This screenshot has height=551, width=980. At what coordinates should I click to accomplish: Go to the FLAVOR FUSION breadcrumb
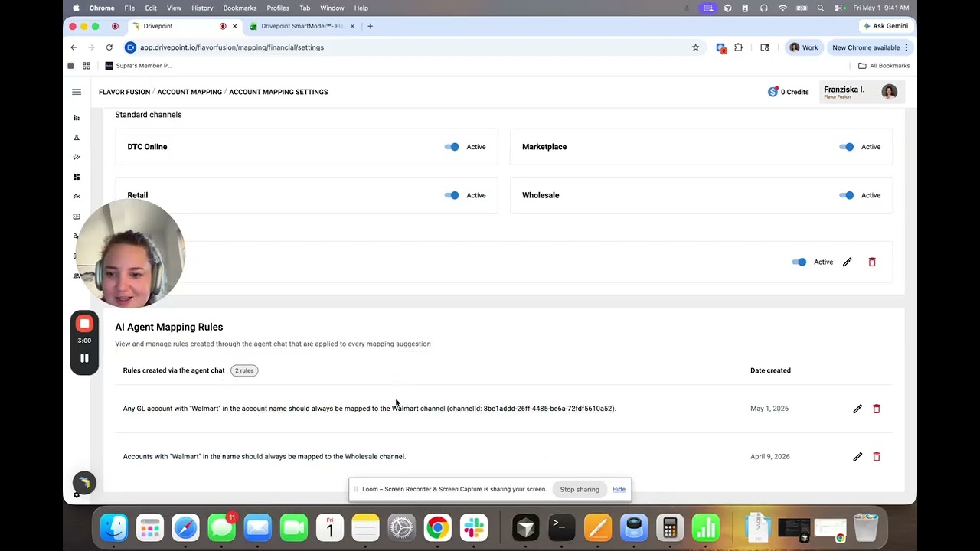point(124,92)
